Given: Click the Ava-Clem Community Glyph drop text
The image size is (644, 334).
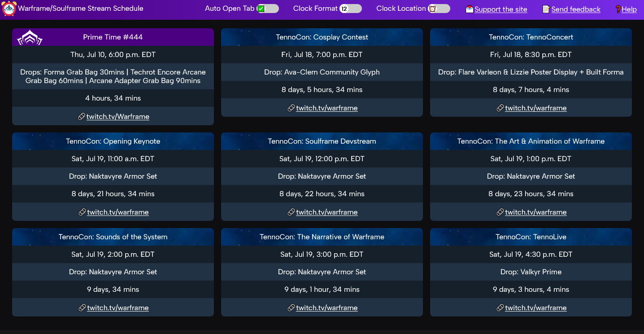Looking at the screenshot, I should (x=322, y=72).
